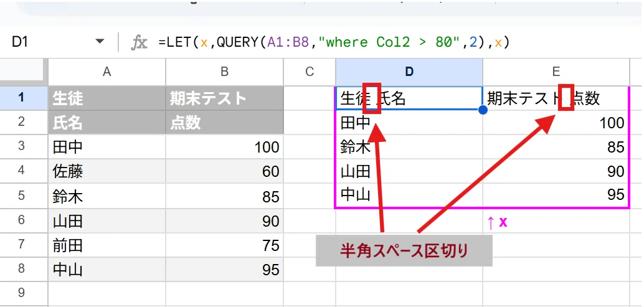Click cell E1 containing 期末テスト 点数
644x307 pixels.
point(556,98)
